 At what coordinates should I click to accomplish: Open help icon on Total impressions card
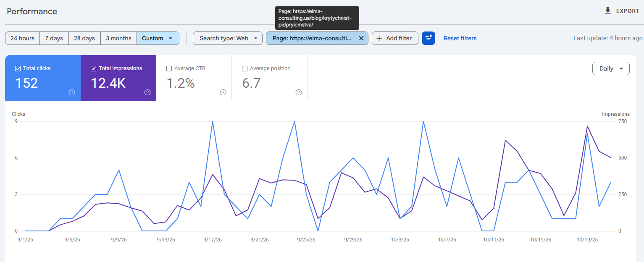(x=147, y=92)
